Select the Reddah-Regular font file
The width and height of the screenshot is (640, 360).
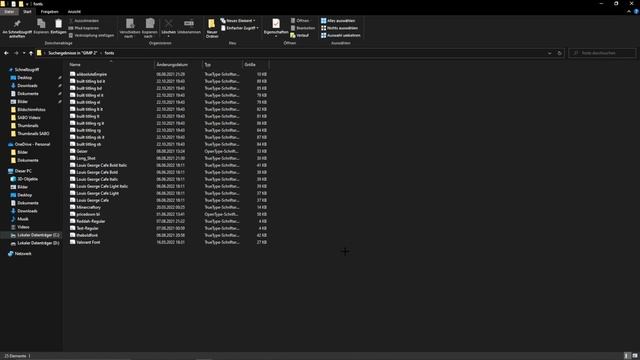pyautogui.click(x=87, y=221)
